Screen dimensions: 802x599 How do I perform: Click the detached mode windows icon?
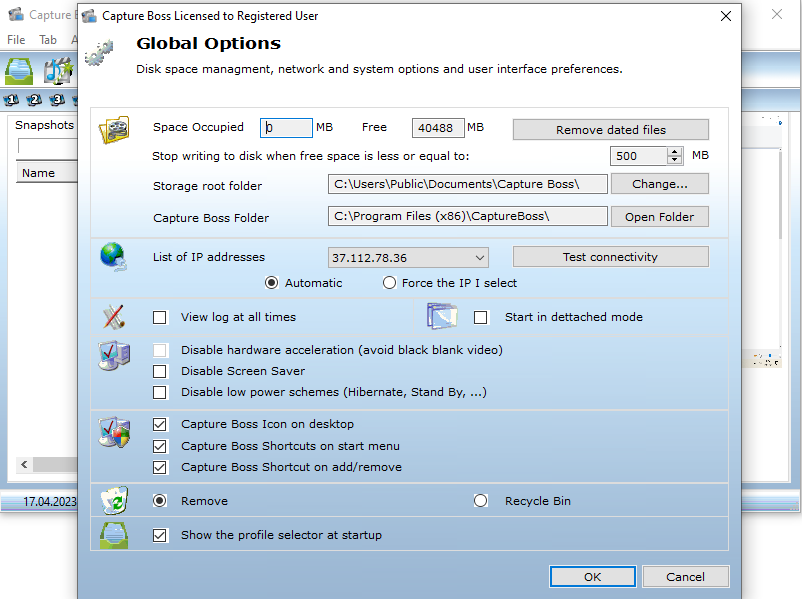[442, 316]
